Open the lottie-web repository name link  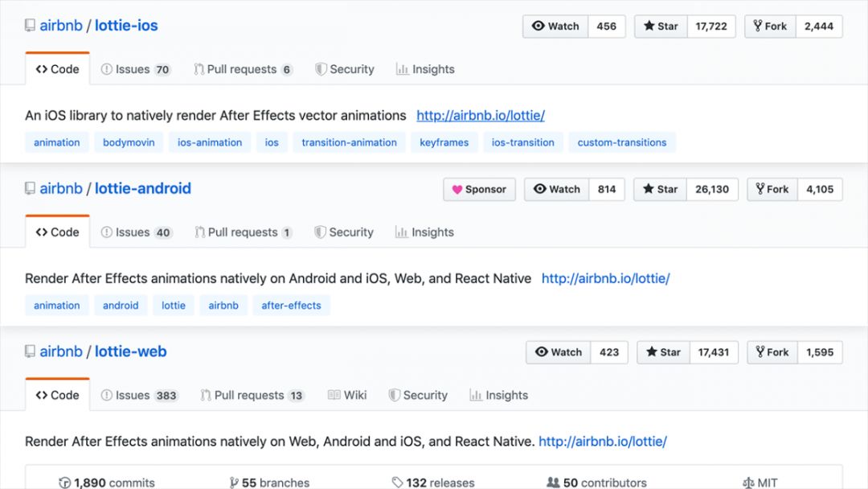pyautogui.click(x=131, y=351)
